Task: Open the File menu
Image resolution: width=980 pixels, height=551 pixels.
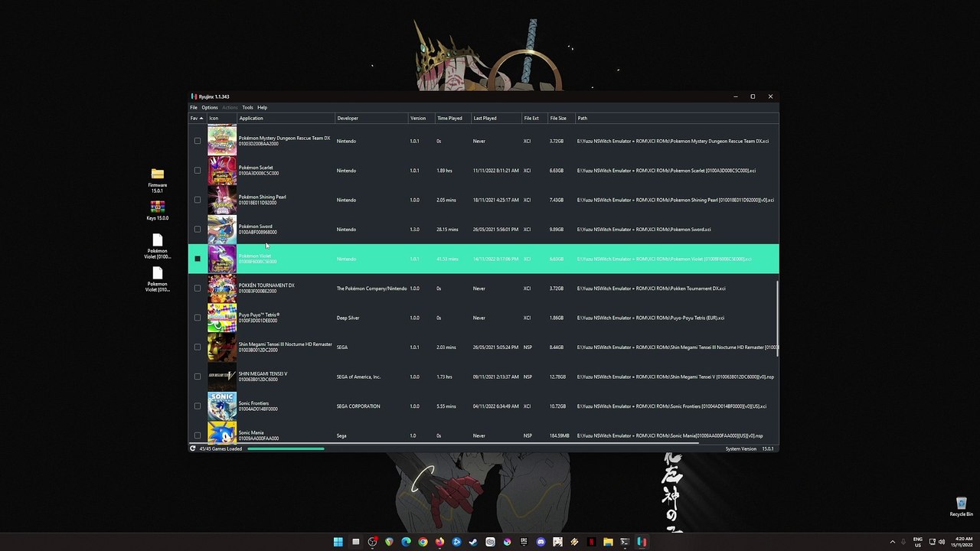Action: click(x=194, y=107)
